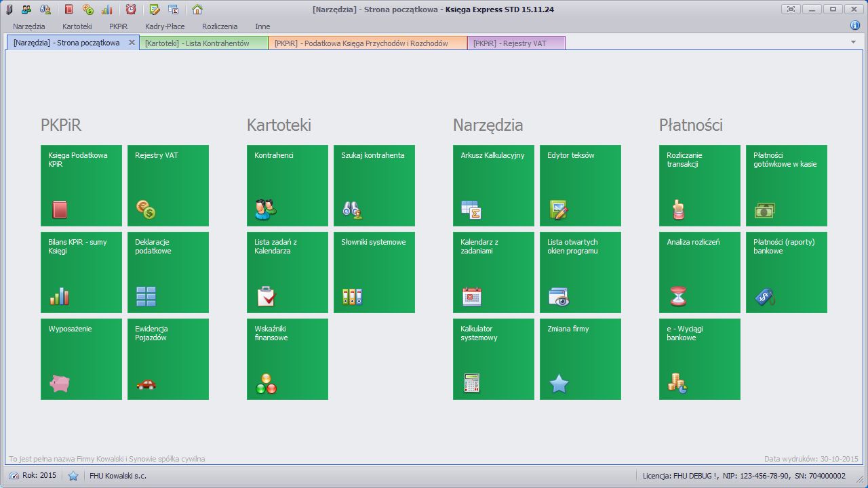Click the blue info icon at top right
This screenshot has width=868, height=488.
[855, 26]
